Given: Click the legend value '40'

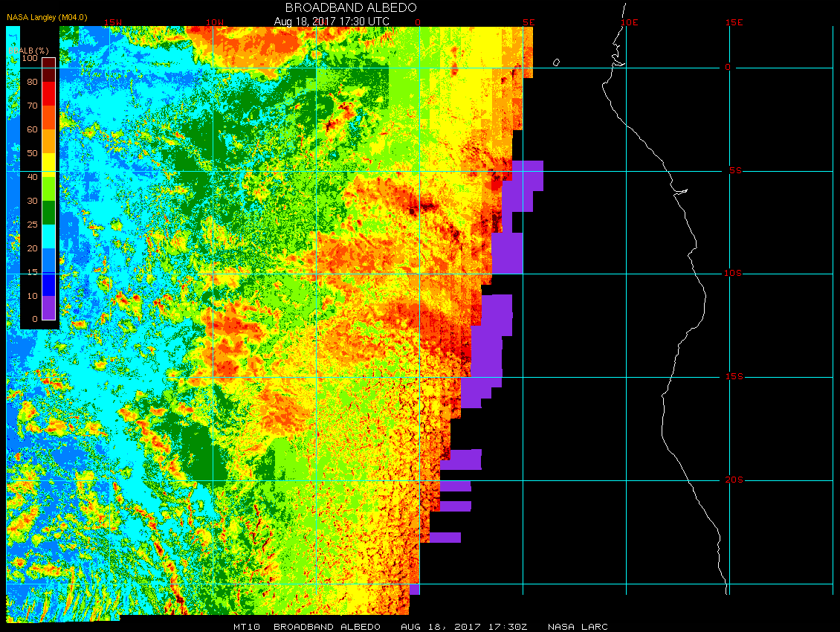Looking at the screenshot, I should click(x=32, y=177).
